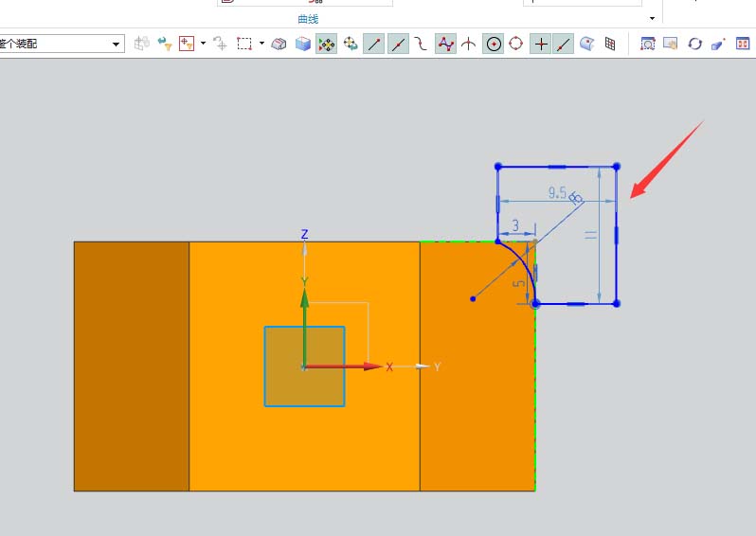
Task: Click the arc center point
Action: [x=473, y=299]
